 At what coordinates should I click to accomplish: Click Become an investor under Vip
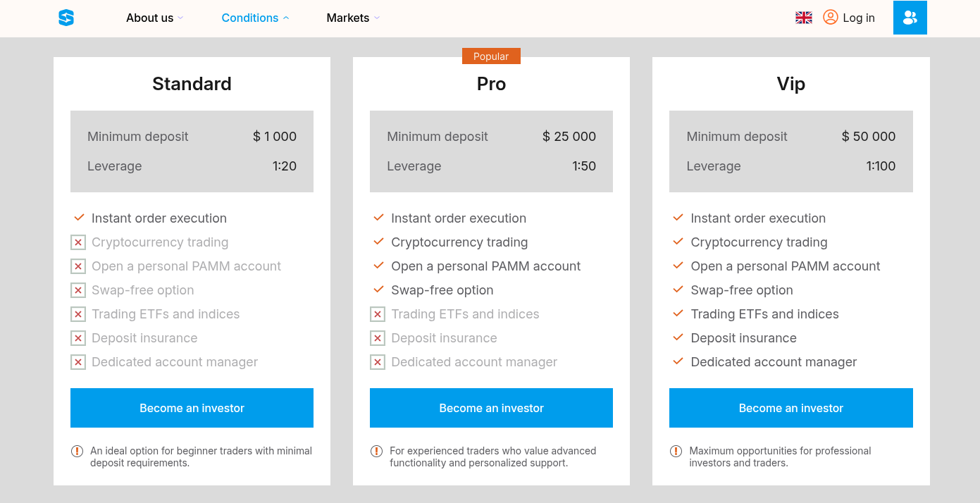coord(790,408)
